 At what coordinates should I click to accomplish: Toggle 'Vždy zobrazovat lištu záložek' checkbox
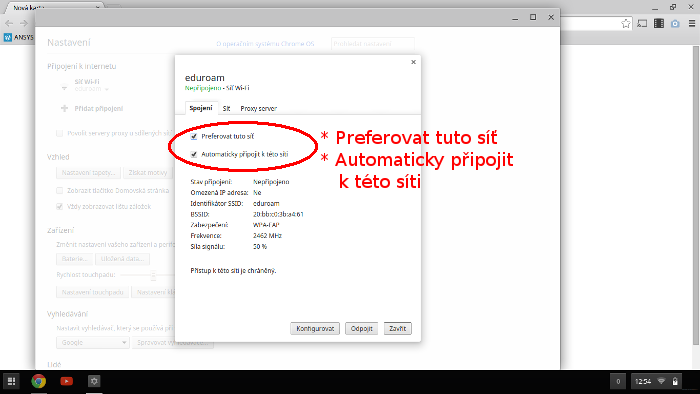click(x=59, y=207)
